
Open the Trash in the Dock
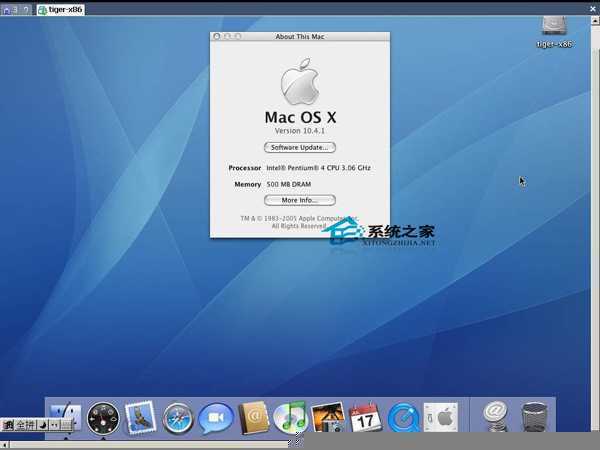tap(534, 417)
